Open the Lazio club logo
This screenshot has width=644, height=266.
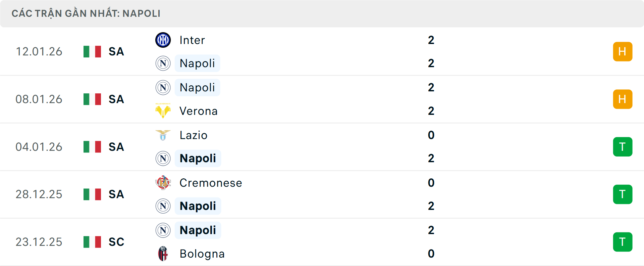[163, 135]
